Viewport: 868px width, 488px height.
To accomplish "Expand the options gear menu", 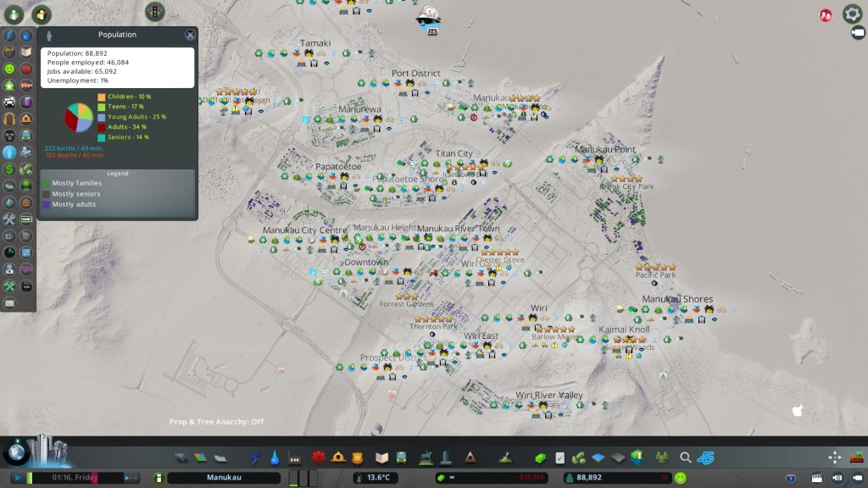I will [852, 14].
